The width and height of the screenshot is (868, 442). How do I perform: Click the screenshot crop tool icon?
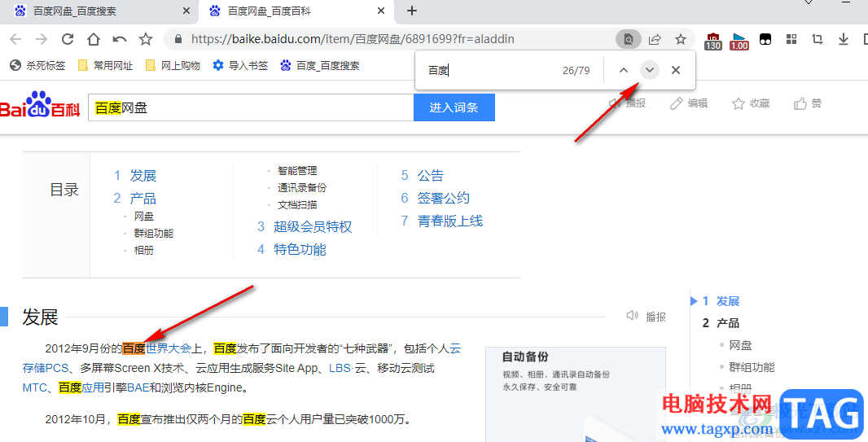817,39
